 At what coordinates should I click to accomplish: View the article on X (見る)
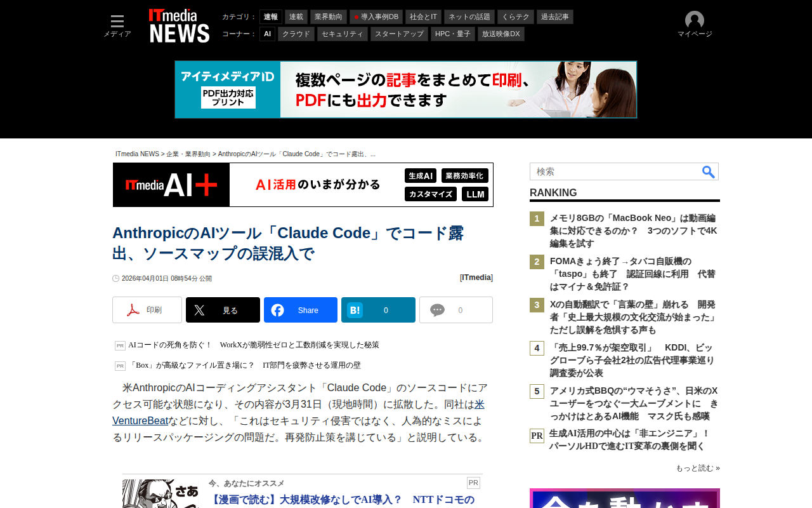223,310
